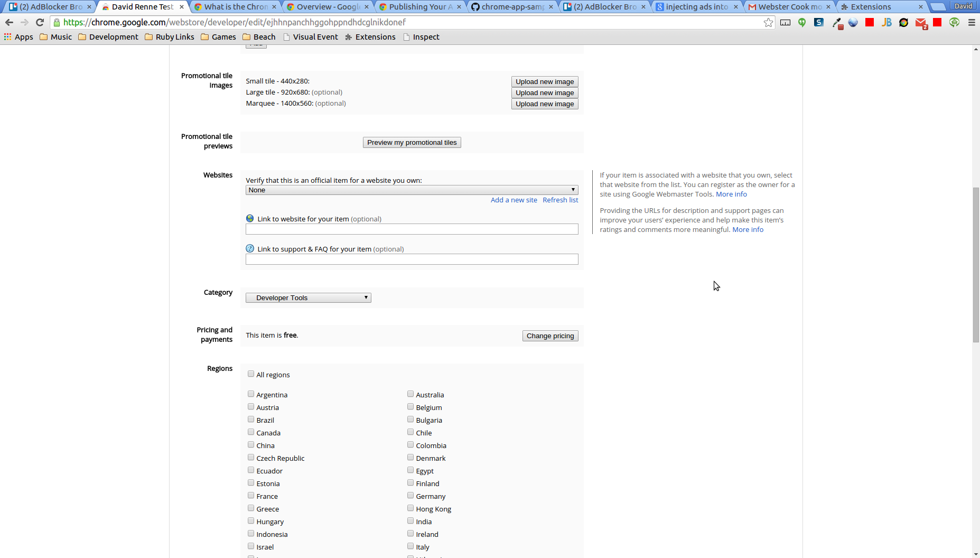Click the green ghost extension icon
This screenshot has width=980, height=558.
(x=954, y=22)
